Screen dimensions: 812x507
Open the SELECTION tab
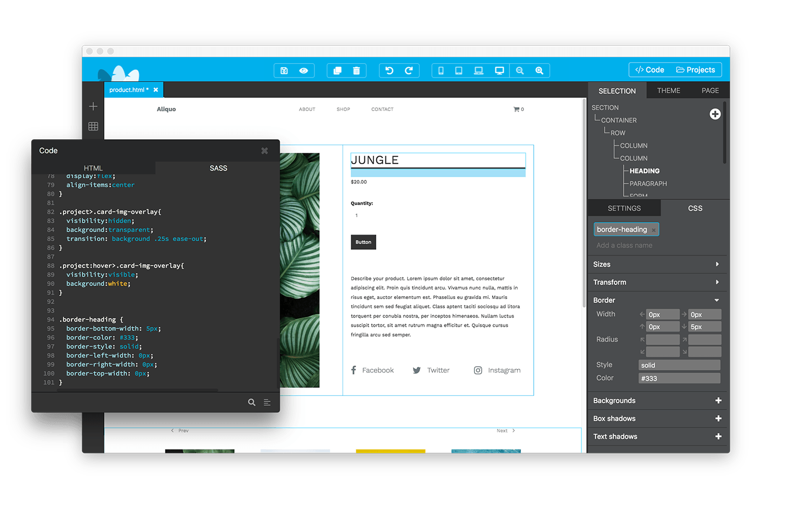coord(617,91)
